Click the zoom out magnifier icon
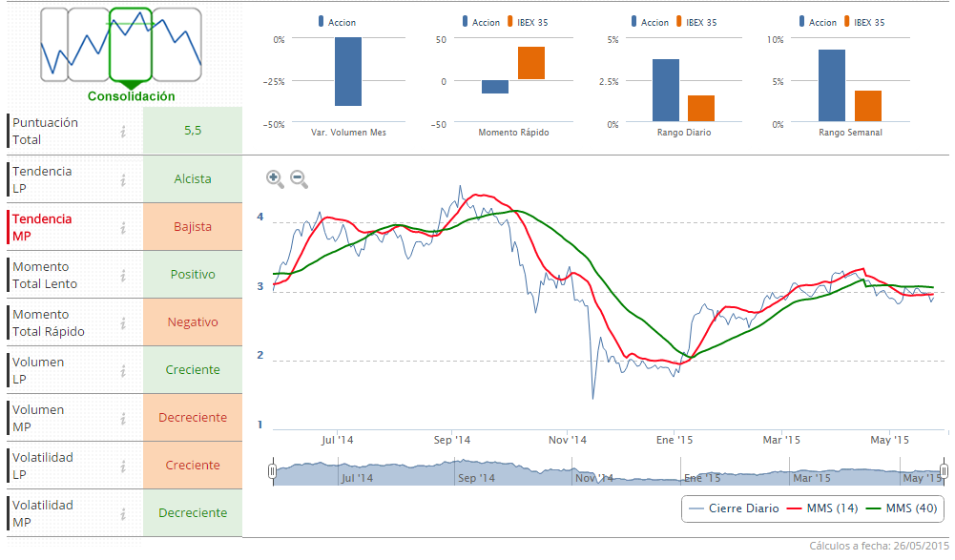This screenshot has width=955, height=560. (x=298, y=177)
